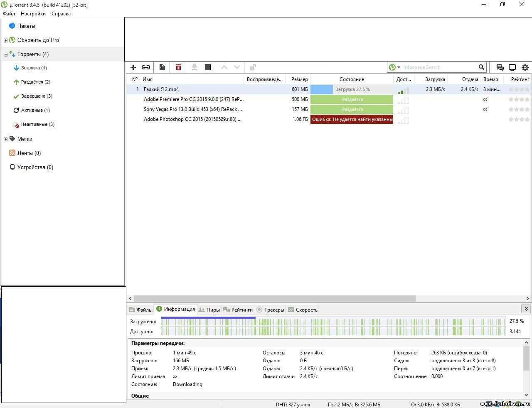This screenshot has height=408, width=532.
Task: Sort by the Загрузка column header
Action: 431,79
